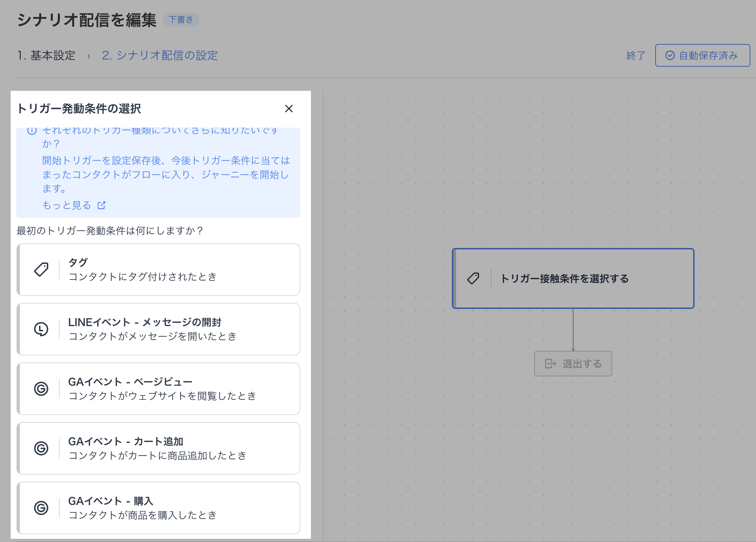This screenshot has width=756, height=542.
Task: Click the GA icon beside カート追加
Action: pos(41,448)
